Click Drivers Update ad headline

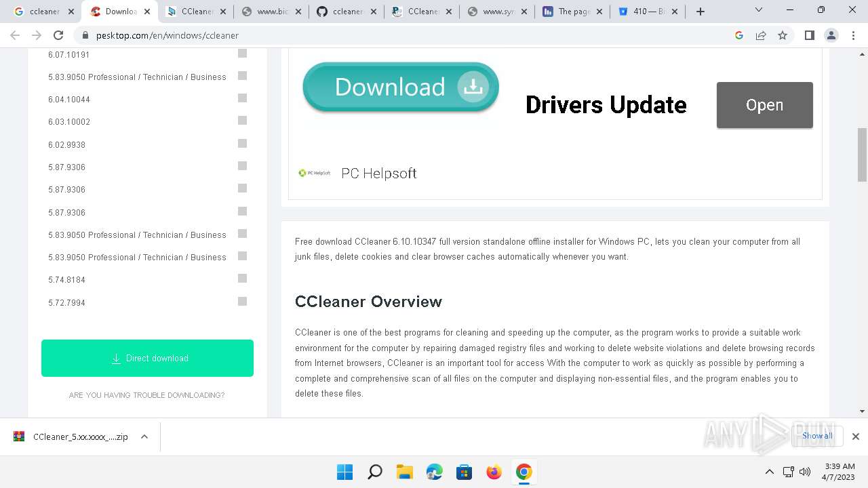click(x=606, y=104)
